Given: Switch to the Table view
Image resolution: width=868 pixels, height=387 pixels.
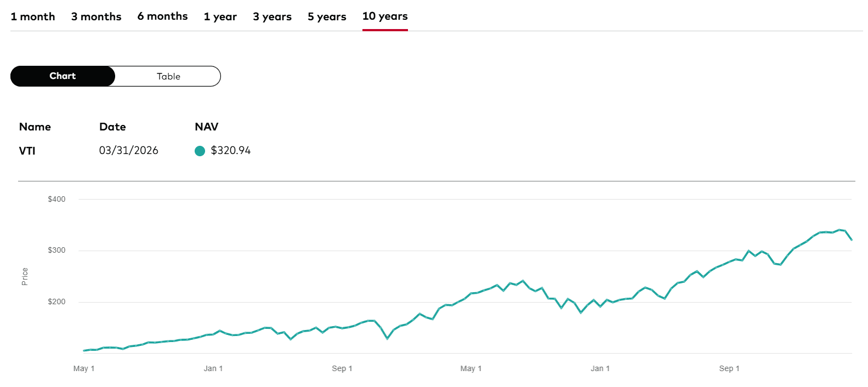Looking at the screenshot, I should pyautogui.click(x=168, y=76).
